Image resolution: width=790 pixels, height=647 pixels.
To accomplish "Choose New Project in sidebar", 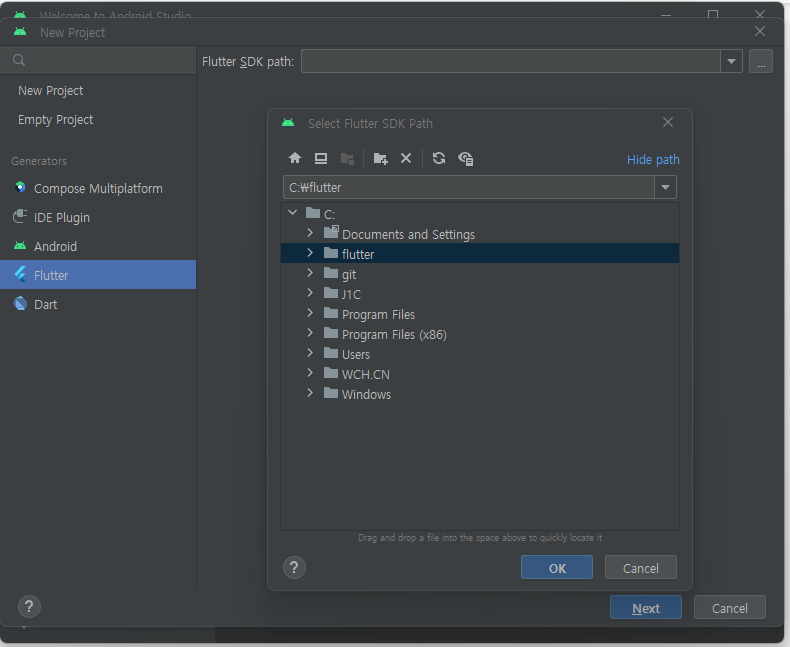I will (98, 91).
